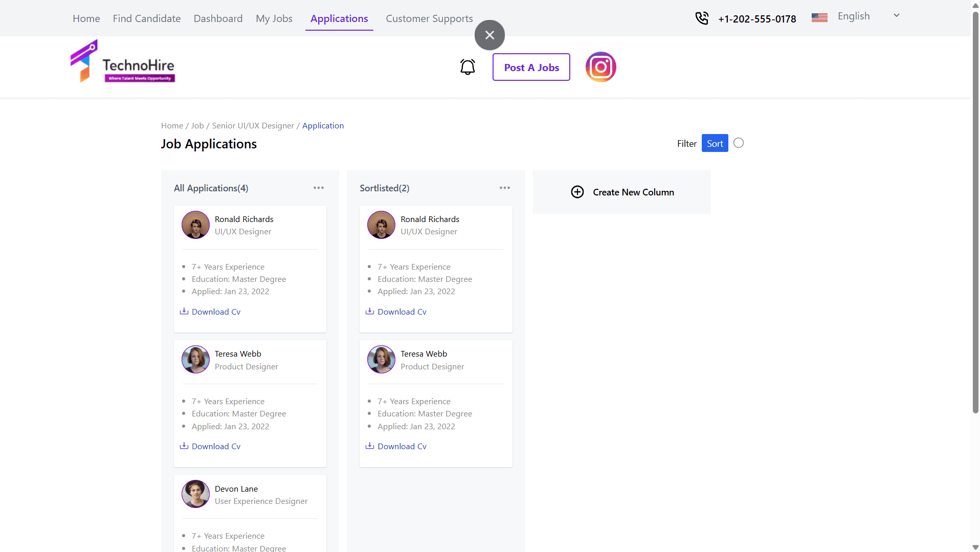Screen dimensions: 980x552
Task: Open the Sortlisted column three-dot menu
Action: pyautogui.click(x=505, y=188)
